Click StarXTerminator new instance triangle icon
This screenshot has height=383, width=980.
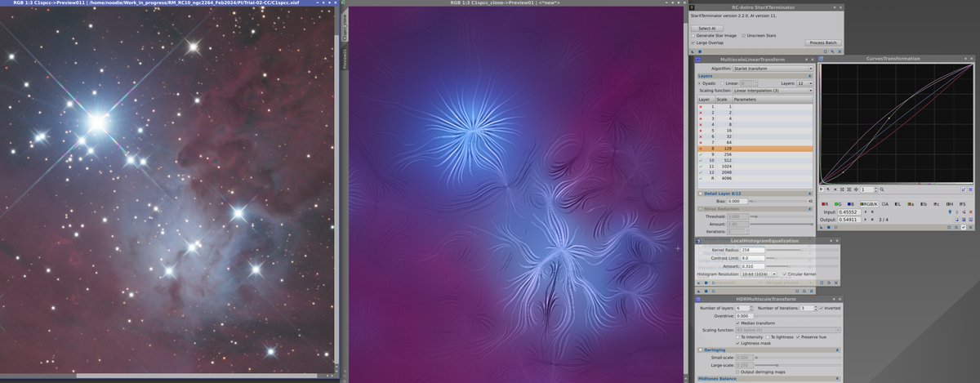(x=693, y=51)
